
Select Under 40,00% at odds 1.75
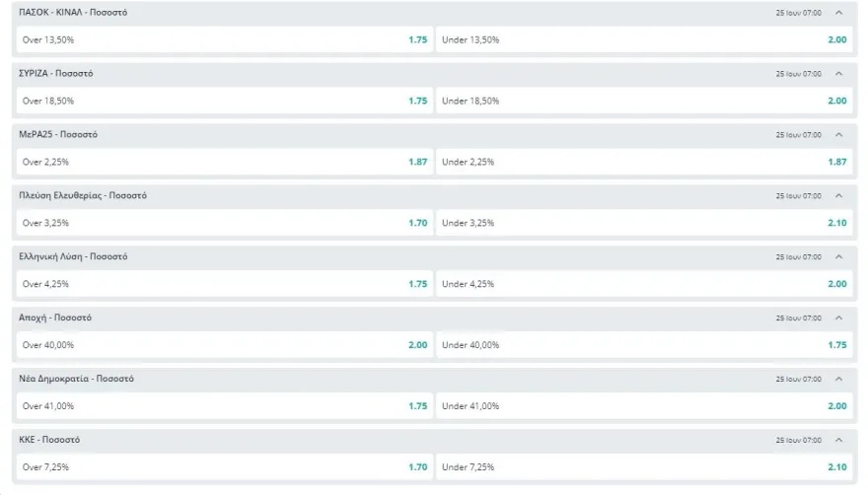644,345
